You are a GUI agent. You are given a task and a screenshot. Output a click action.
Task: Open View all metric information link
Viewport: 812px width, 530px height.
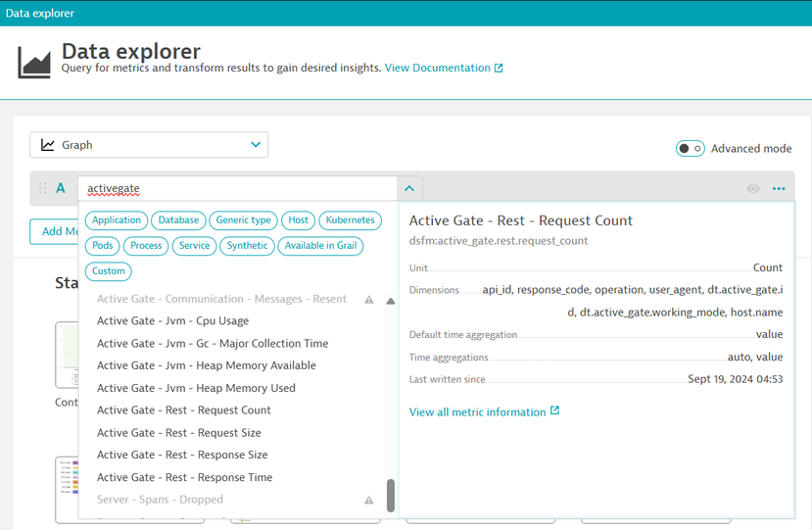pos(477,412)
